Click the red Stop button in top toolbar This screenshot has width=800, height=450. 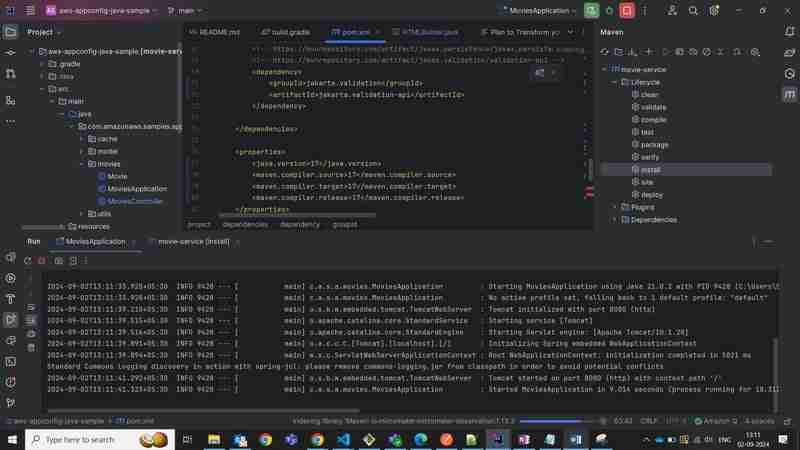point(627,10)
